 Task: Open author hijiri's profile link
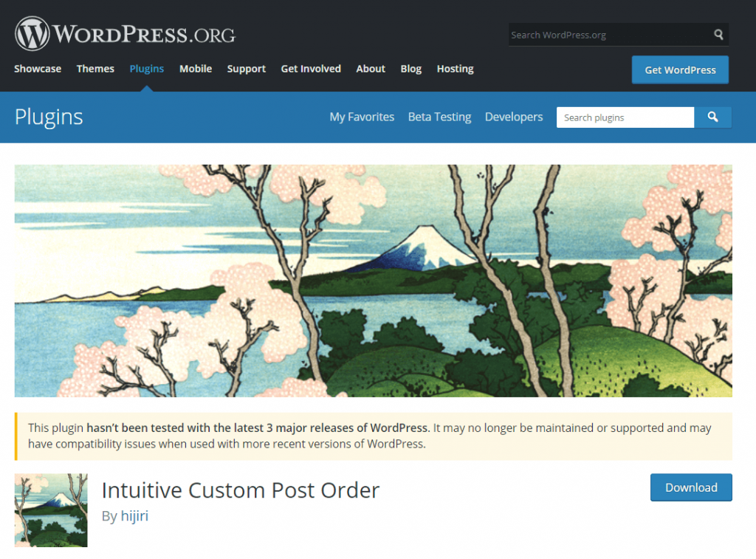134,515
